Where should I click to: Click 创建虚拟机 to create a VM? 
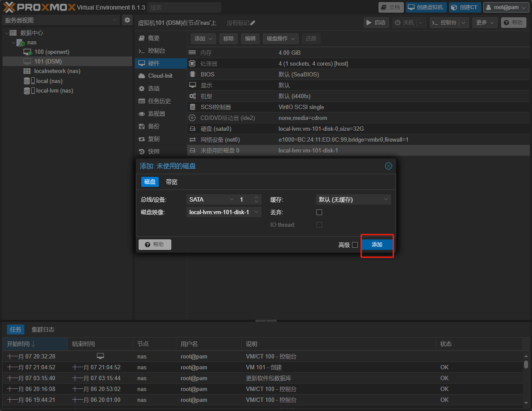coord(426,7)
